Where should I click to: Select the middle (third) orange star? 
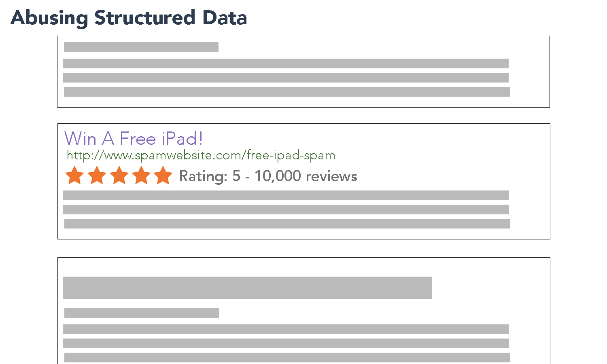(119, 176)
